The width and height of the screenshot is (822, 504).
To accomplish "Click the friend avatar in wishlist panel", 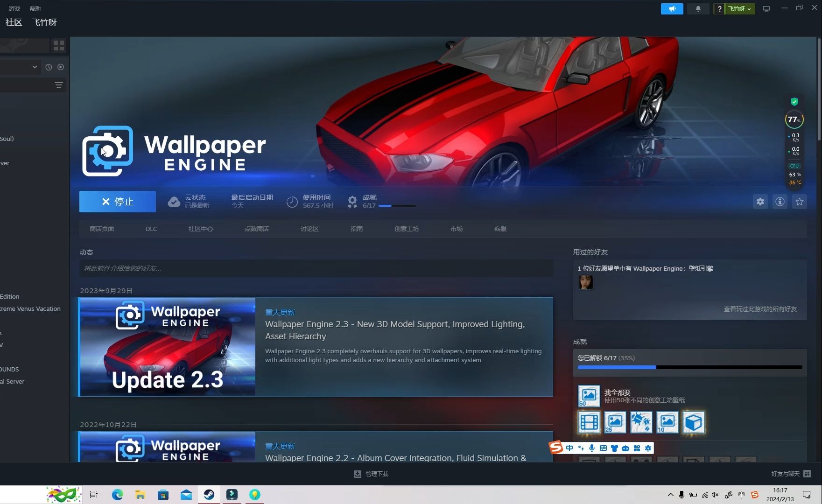I will [x=586, y=282].
